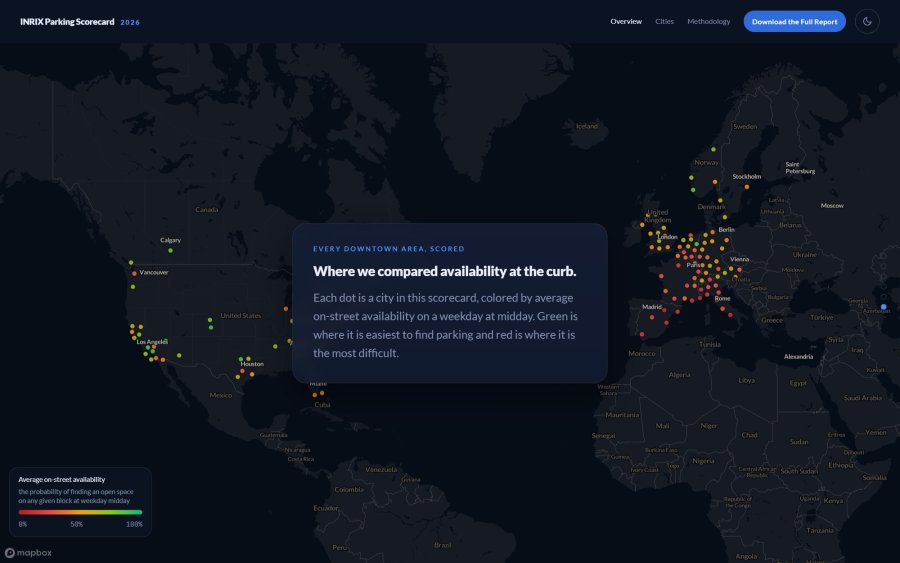Click the Every Downtown Area, Scored eyebrow
The image size is (900, 563).
389,249
